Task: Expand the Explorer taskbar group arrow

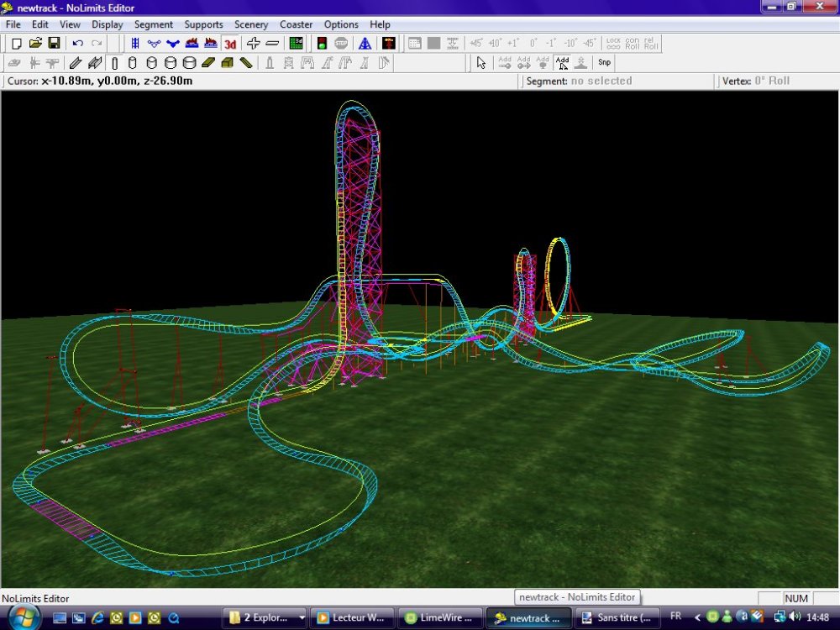Action: point(302,617)
